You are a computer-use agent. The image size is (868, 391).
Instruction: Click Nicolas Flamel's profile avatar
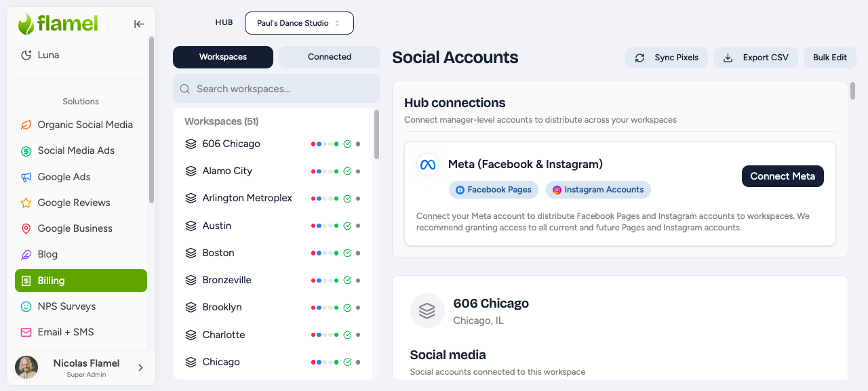click(26, 367)
